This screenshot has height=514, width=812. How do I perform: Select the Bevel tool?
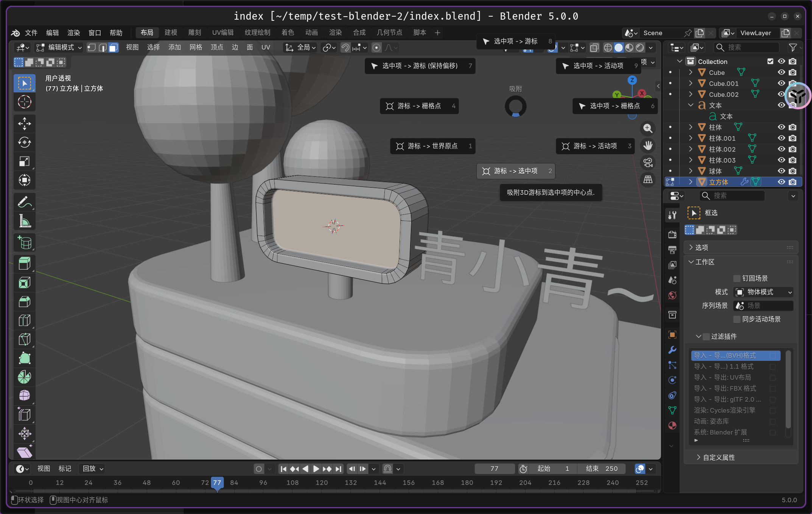point(25,301)
